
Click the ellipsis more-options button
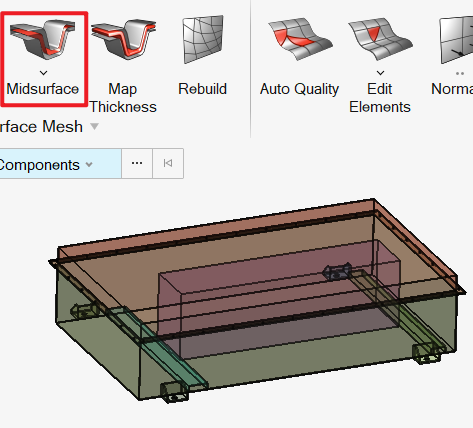click(x=137, y=163)
